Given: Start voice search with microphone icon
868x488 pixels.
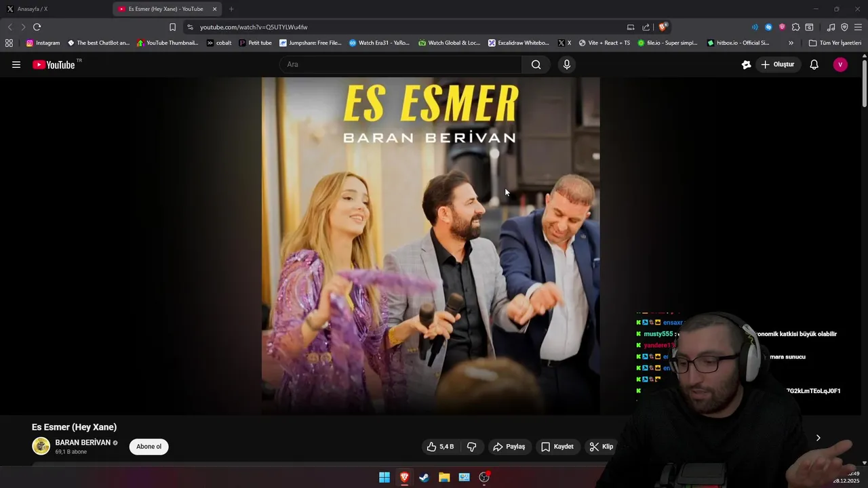Looking at the screenshot, I should (x=567, y=64).
